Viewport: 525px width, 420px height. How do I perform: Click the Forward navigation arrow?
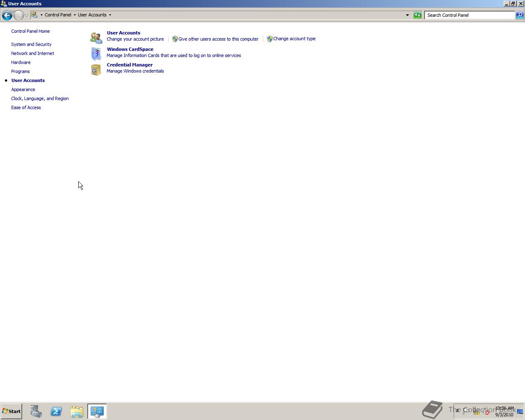coord(18,15)
